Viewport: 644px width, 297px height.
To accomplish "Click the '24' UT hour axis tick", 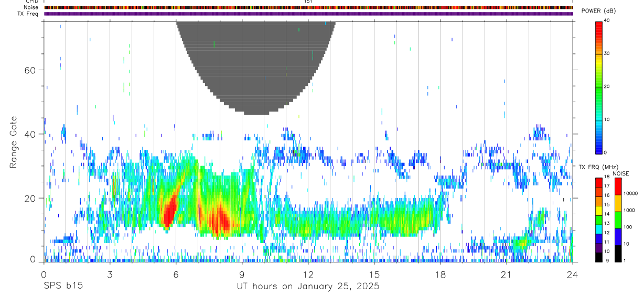I will coord(573,274).
